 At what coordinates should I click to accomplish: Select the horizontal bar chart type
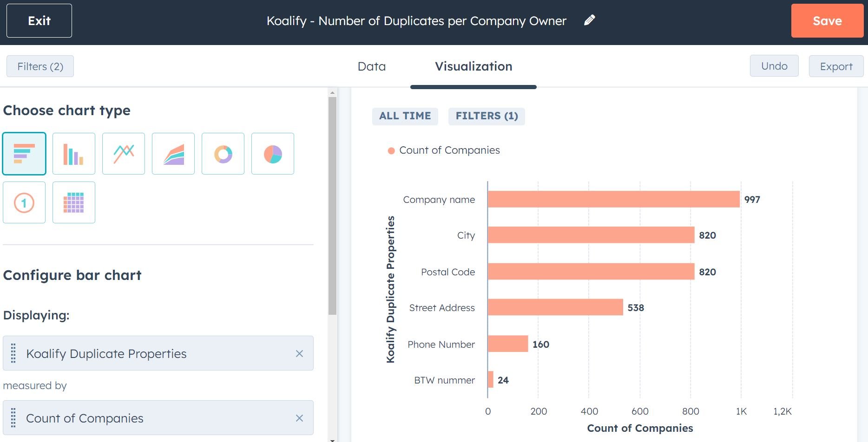[24, 153]
